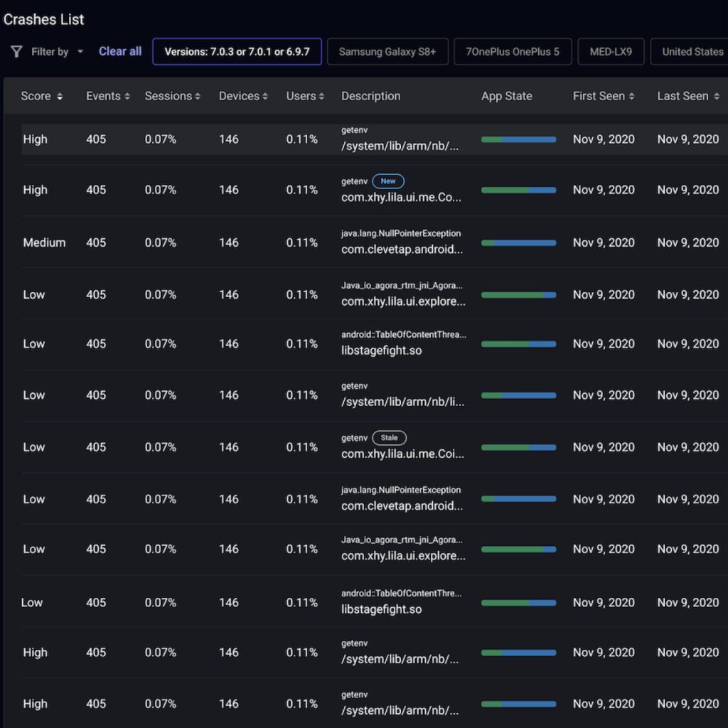The width and height of the screenshot is (728, 728).
Task: Toggle the Samsung Galaxy S8+ filter chip
Action: (x=387, y=51)
